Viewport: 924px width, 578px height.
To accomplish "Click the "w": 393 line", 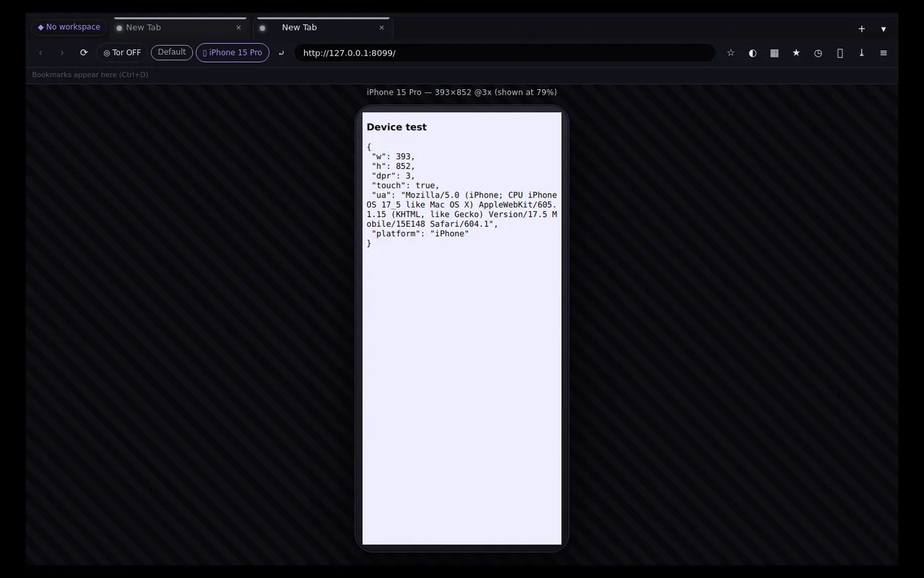I will coord(393,157).
